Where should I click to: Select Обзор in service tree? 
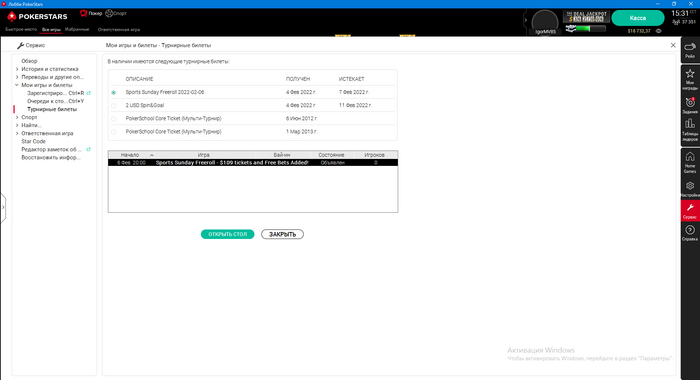pyautogui.click(x=29, y=61)
